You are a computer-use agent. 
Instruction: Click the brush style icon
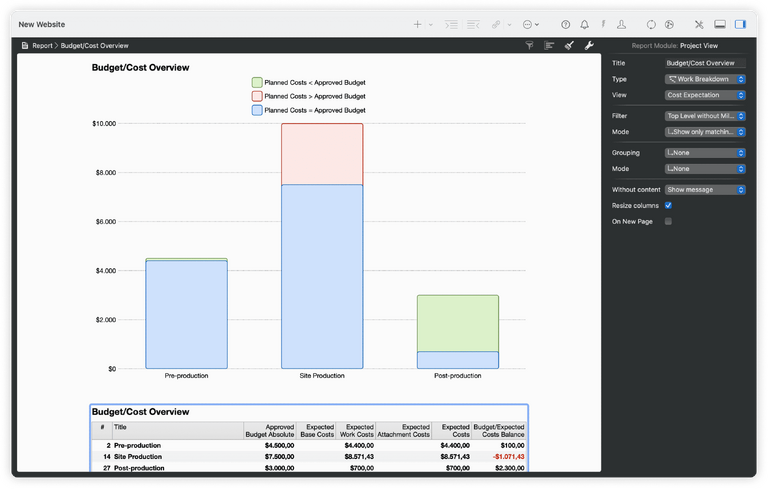568,45
